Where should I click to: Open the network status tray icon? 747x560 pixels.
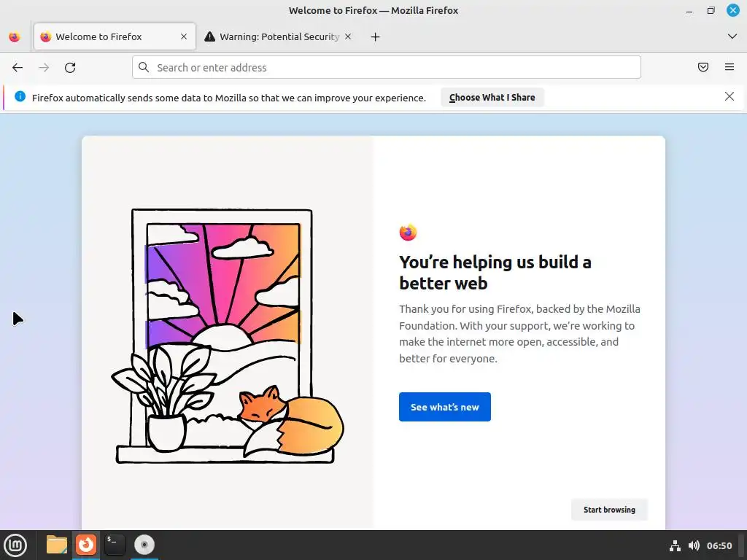click(x=675, y=545)
